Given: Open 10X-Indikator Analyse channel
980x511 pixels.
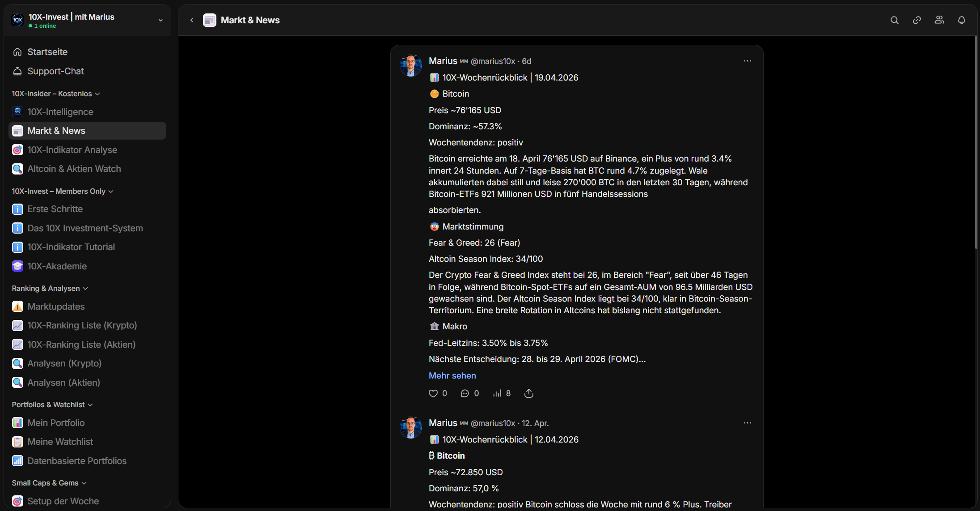Looking at the screenshot, I should (72, 150).
